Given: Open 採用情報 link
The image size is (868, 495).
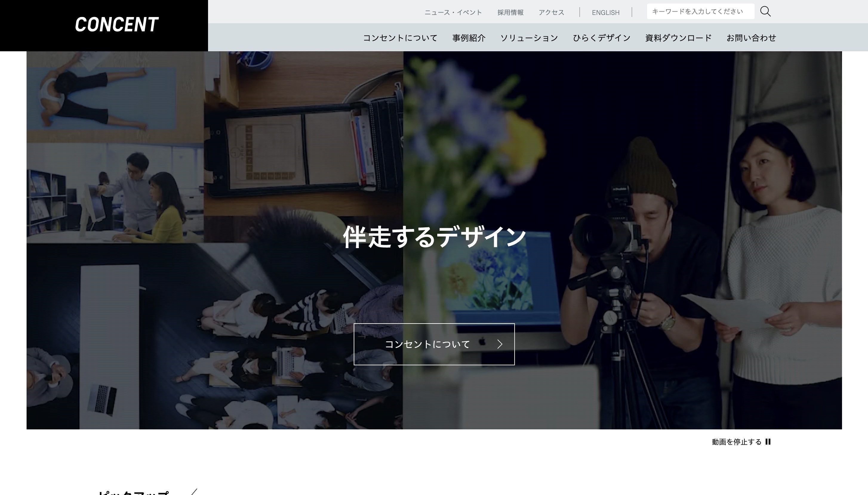Looking at the screenshot, I should [510, 13].
